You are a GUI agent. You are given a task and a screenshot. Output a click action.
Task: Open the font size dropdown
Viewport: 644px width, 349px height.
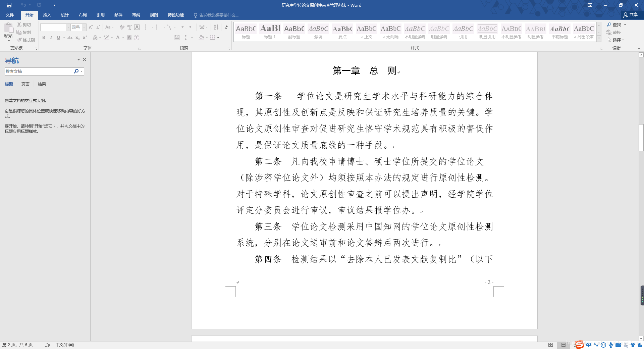(83, 27)
